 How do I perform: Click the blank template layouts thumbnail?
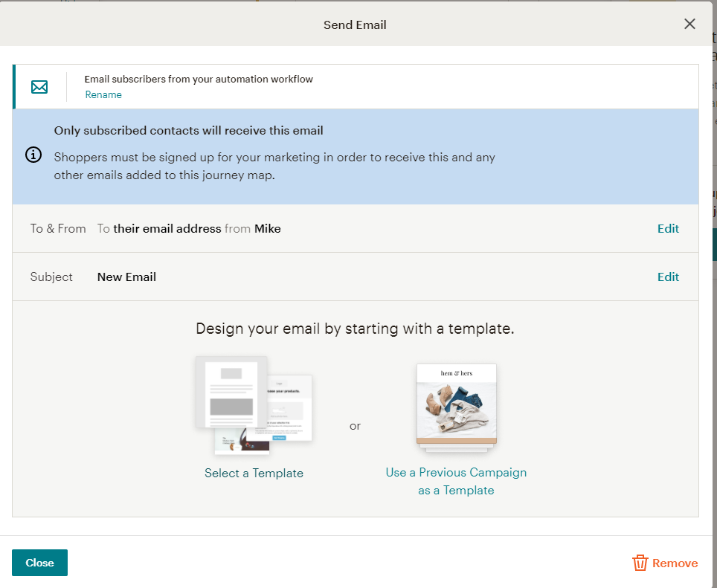(254, 405)
